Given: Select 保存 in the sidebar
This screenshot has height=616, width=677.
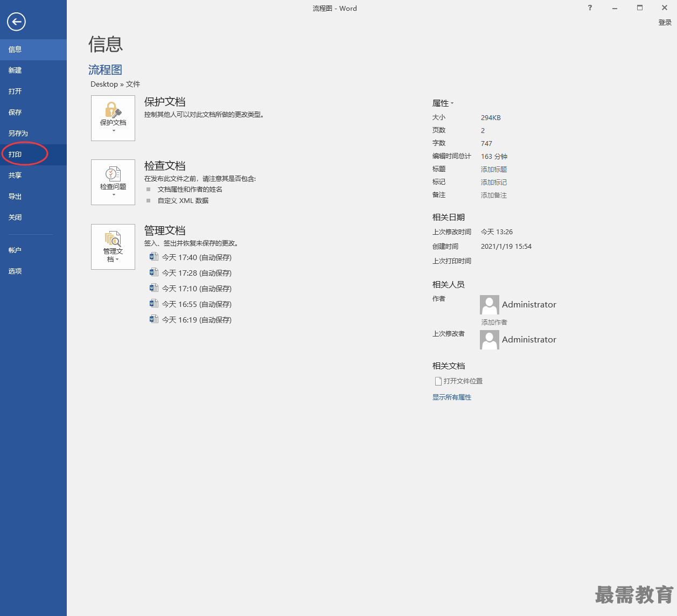Looking at the screenshot, I should pos(33,113).
